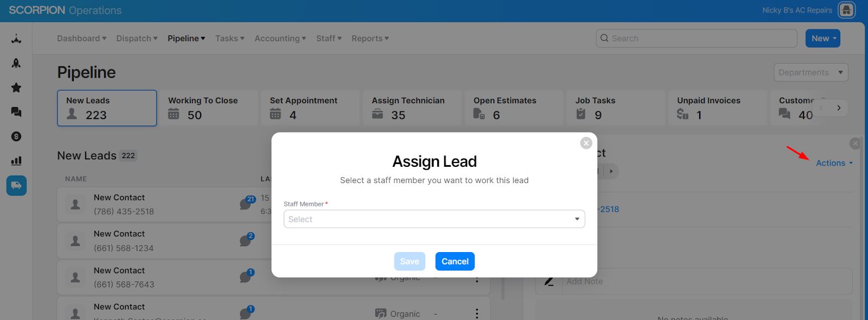Click the account avatar icon at top right
The image size is (868, 320).
(846, 10)
